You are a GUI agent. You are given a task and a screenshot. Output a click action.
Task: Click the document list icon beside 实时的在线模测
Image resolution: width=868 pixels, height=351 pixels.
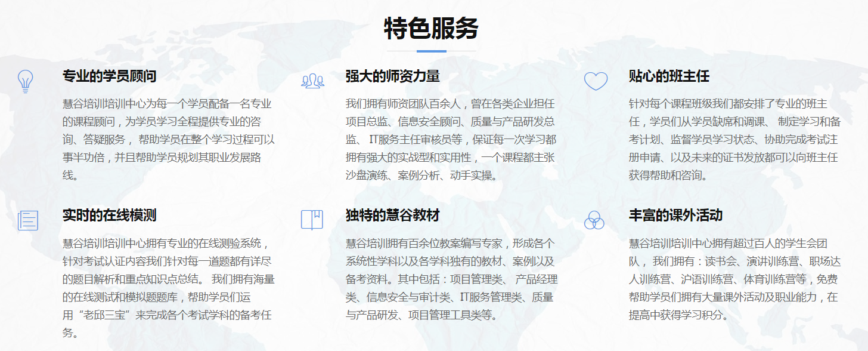point(28,220)
